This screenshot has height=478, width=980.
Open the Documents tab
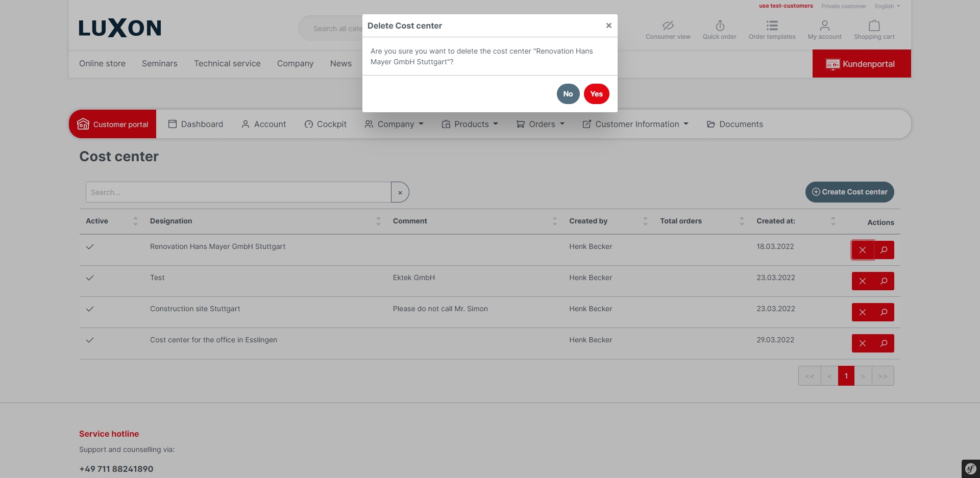click(x=734, y=124)
